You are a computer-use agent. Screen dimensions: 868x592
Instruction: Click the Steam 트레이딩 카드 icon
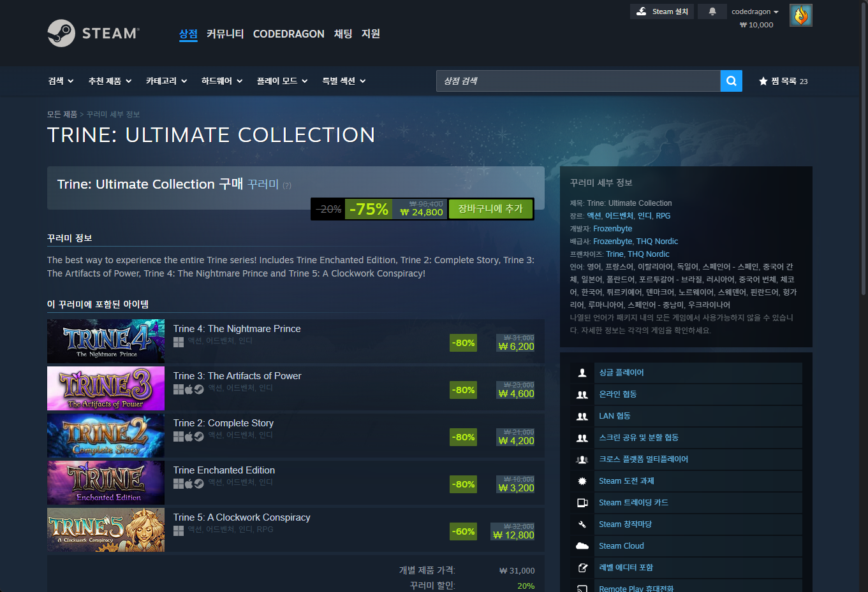click(x=582, y=503)
